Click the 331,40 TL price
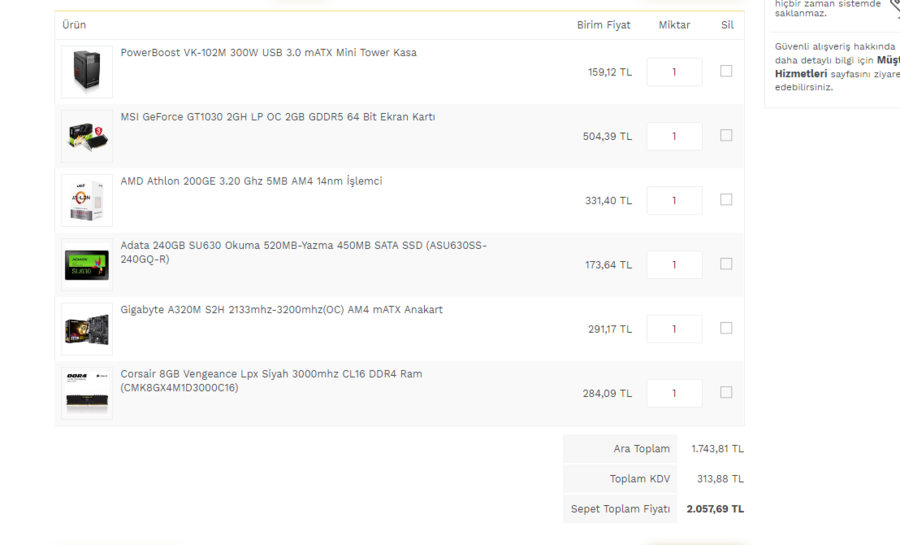 click(608, 201)
